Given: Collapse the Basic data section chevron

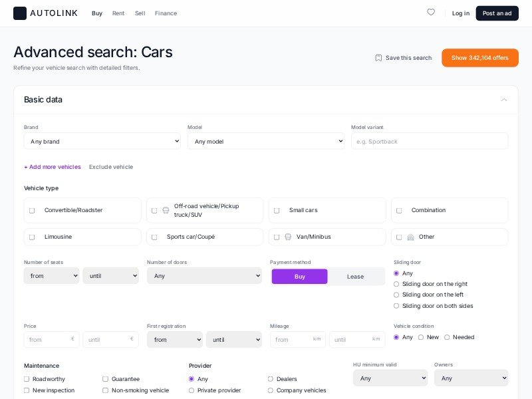Looking at the screenshot, I should (504, 100).
